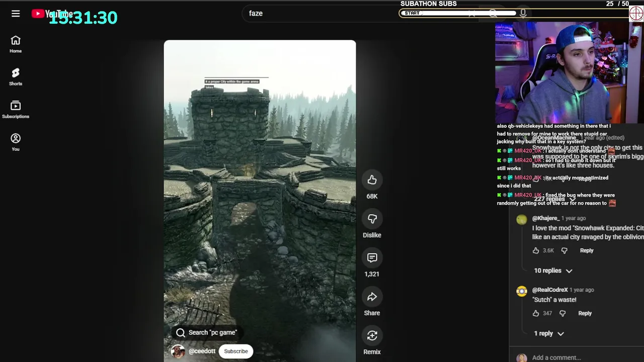644x362 pixels.
Task: Play or pause the Short video
Action: click(260, 201)
